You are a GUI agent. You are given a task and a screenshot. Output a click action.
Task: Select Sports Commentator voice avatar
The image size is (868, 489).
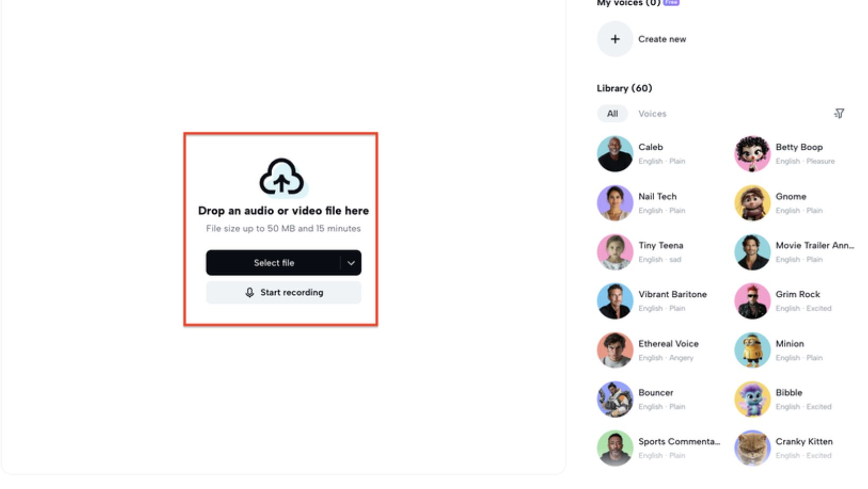click(x=615, y=448)
